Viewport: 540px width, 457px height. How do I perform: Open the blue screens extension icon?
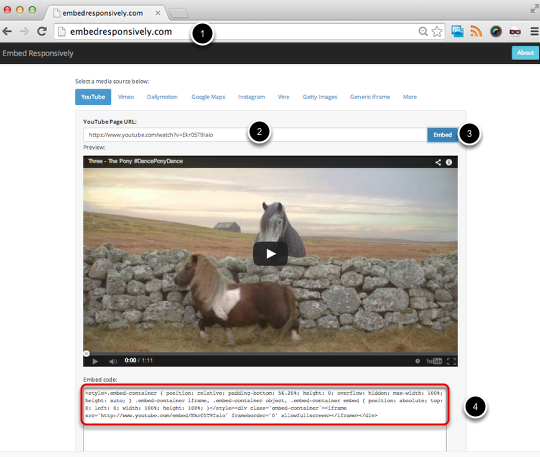coord(457,32)
